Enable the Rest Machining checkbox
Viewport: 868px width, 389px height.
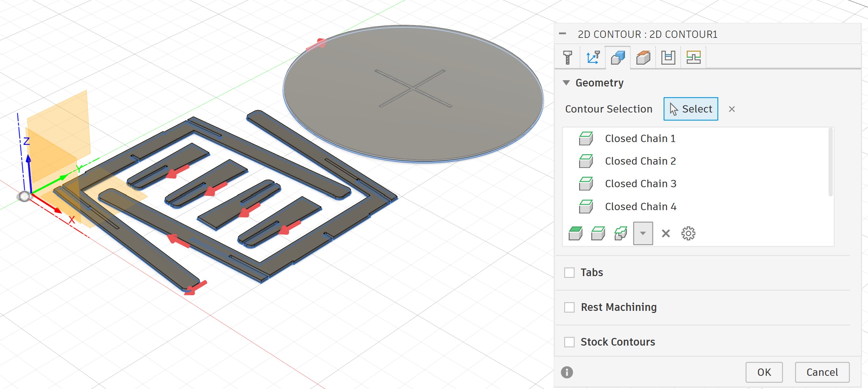(569, 307)
